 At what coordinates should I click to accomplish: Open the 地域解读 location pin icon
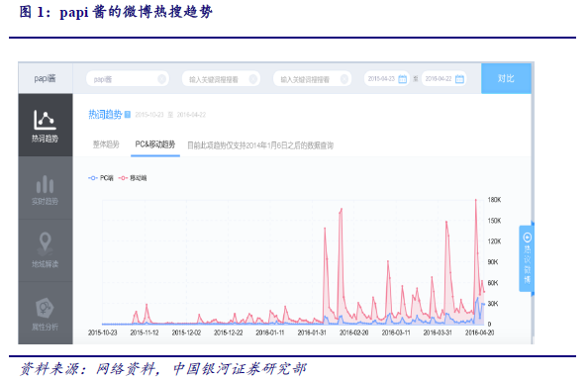click(x=45, y=243)
